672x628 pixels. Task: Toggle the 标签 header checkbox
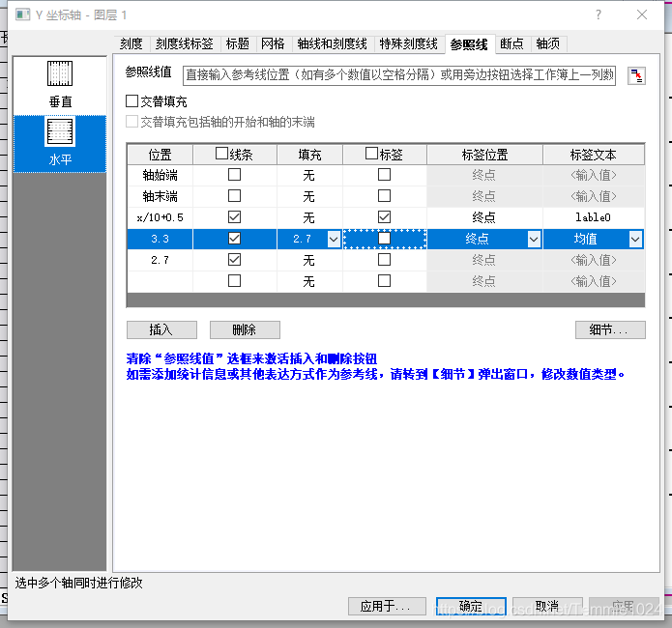click(371, 154)
